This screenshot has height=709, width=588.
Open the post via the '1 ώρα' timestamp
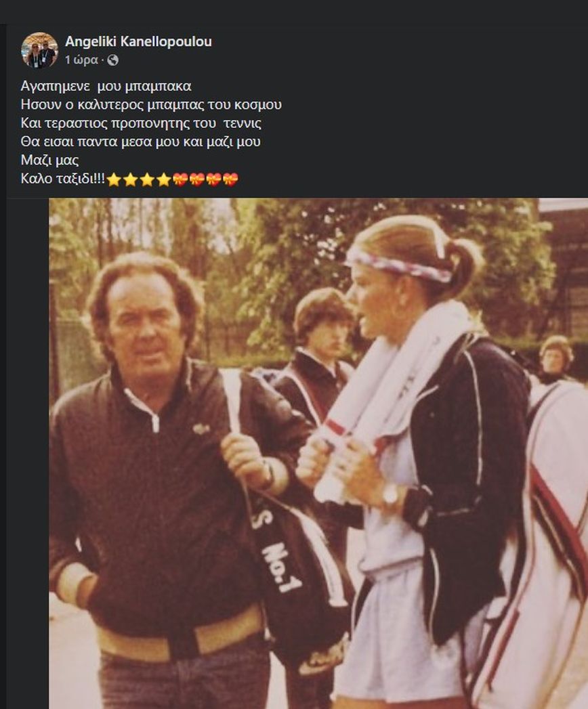(x=81, y=60)
